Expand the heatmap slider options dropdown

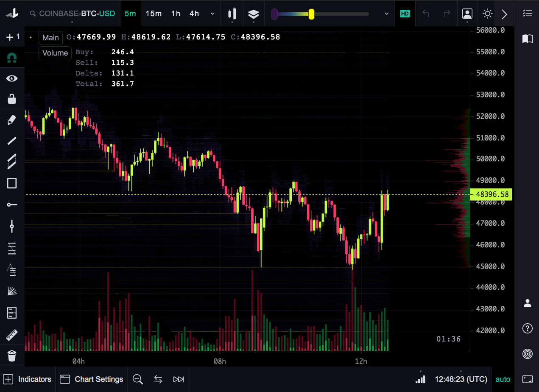(386, 14)
